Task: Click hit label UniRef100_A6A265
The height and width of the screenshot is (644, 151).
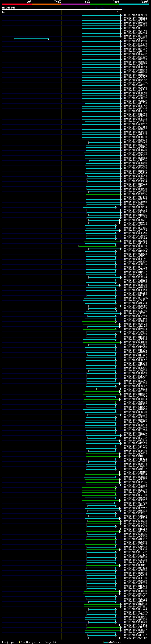Action: (x=135, y=576)
